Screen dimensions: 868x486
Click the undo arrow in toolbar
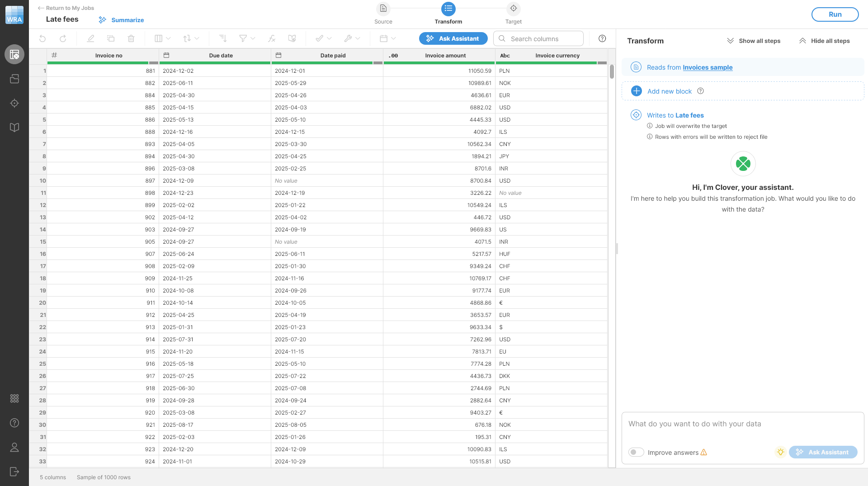point(42,39)
